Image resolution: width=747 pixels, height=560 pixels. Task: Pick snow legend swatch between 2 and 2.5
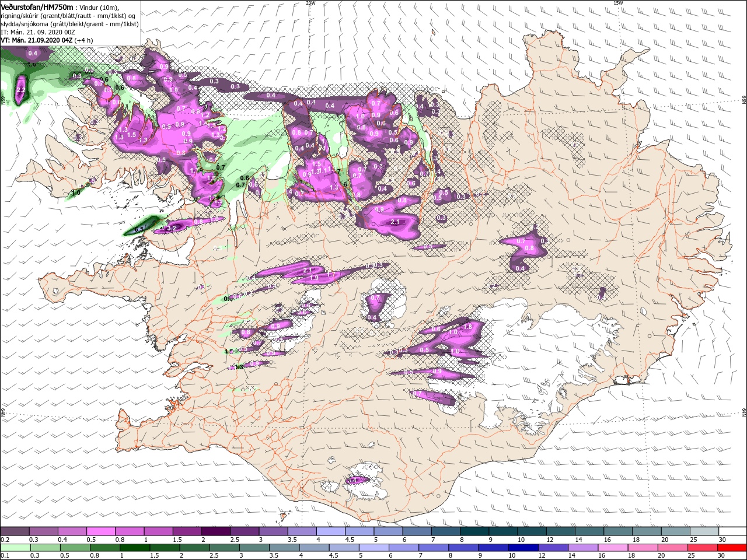pyautogui.click(x=215, y=531)
